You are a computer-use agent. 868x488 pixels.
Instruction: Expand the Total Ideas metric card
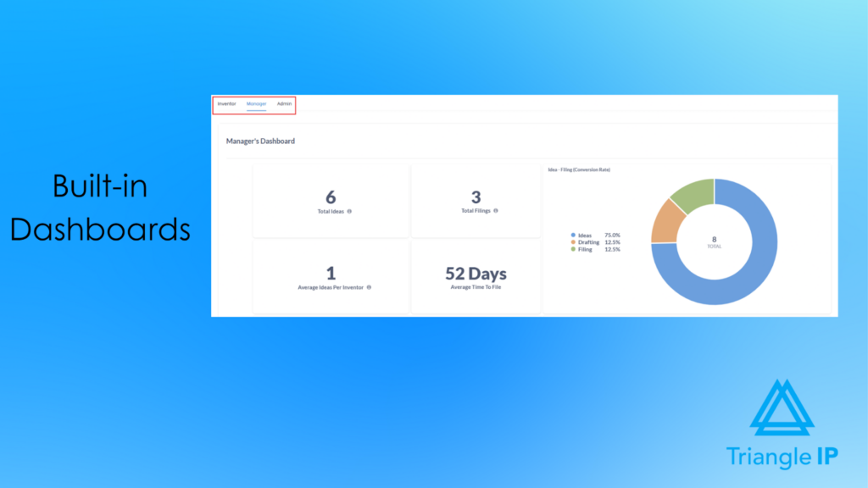[331, 200]
